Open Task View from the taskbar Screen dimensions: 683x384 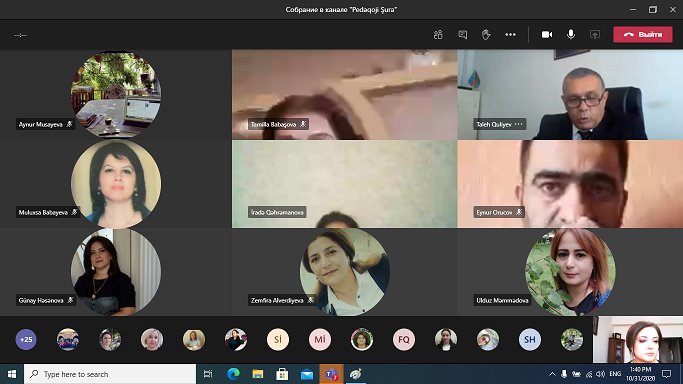pos(208,374)
